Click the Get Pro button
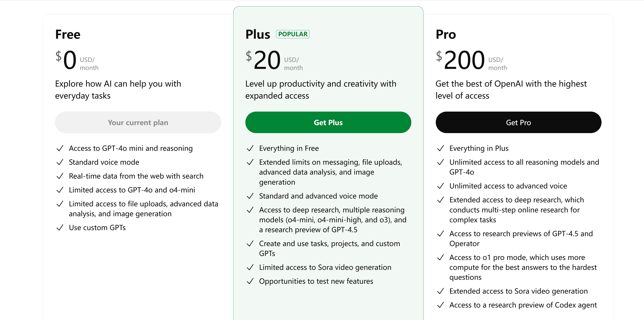 click(x=518, y=122)
